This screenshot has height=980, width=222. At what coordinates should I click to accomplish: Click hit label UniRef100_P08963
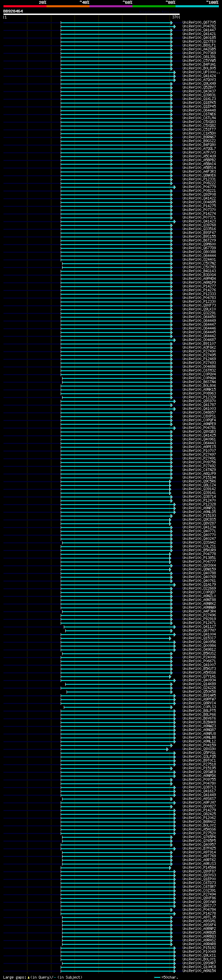tap(199, 393)
